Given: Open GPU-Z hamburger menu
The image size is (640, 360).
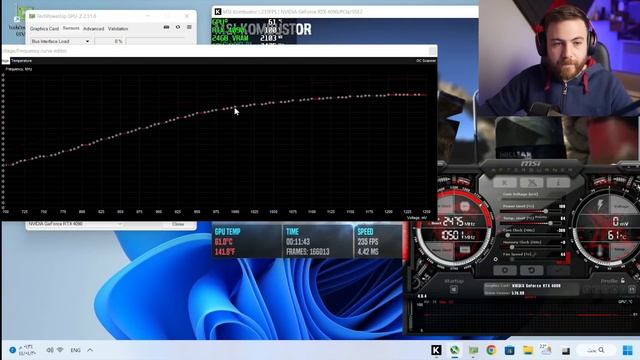Looking at the screenshot, I should click(189, 27).
